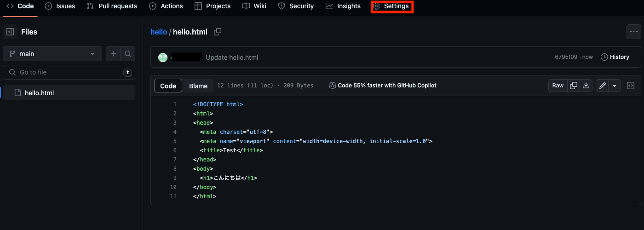This screenshot has height=230, width=644.
Task: Click the search magnifier icon beside the plus
Action: (128, 54)
